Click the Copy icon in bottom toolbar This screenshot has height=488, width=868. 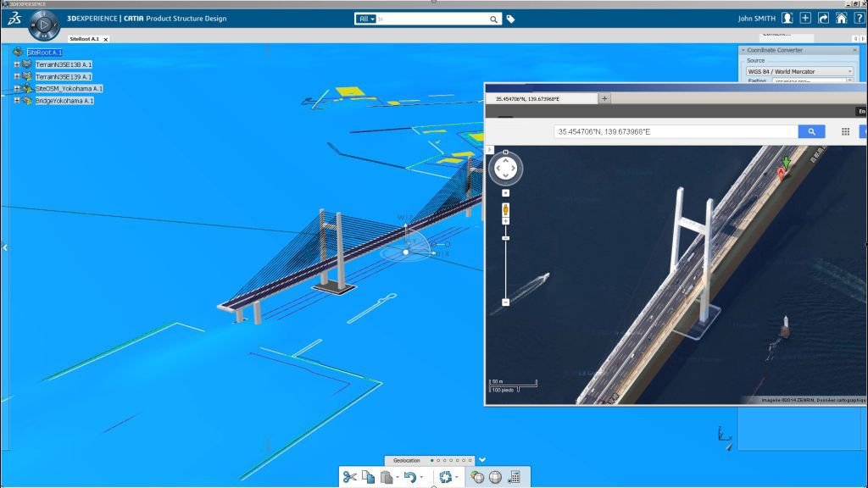pyautogui.click(x=368, y=477)
